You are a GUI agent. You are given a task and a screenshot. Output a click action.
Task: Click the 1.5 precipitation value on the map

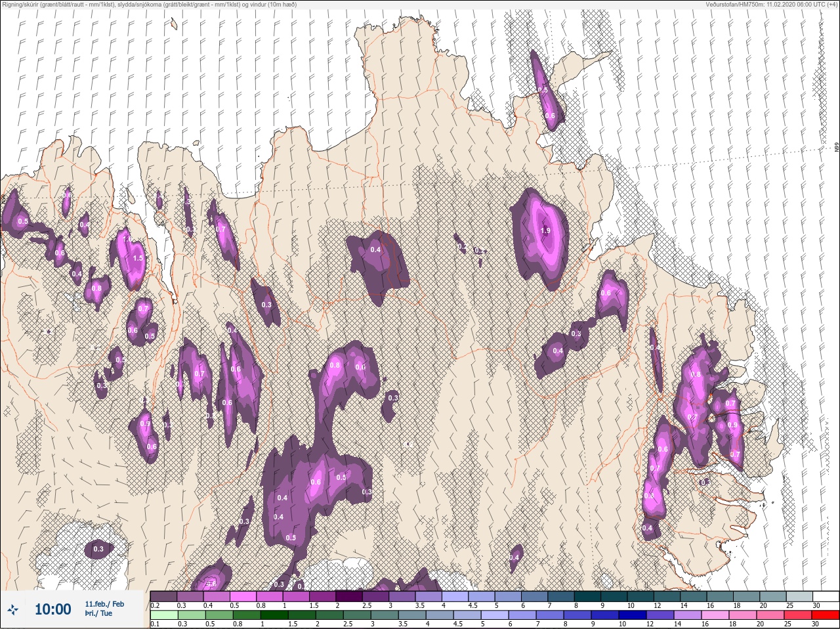[x=138, y=259]
